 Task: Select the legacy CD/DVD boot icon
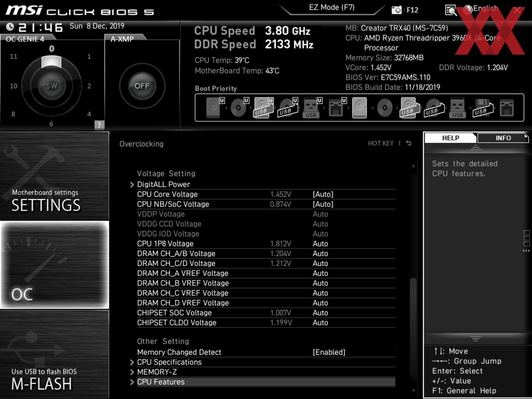385,108
